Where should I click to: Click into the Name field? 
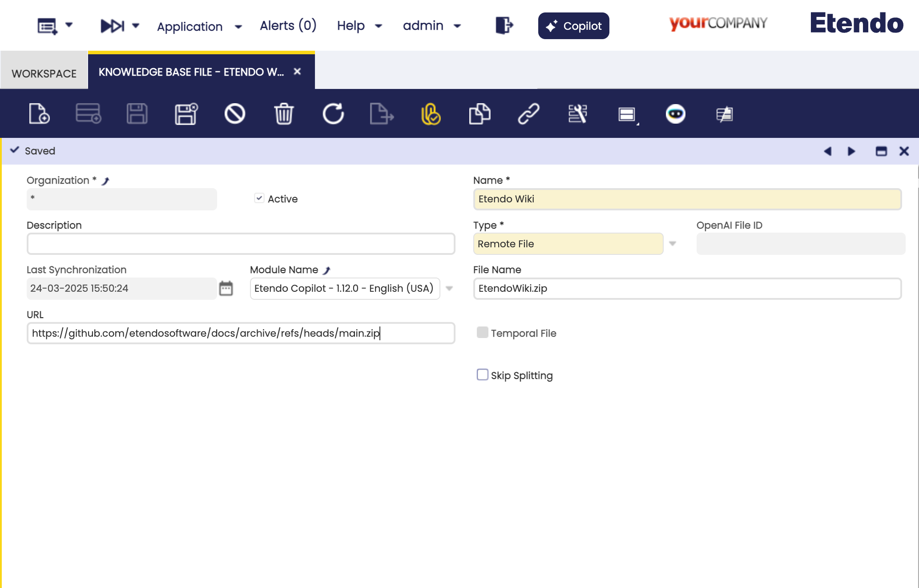pyautogui.click(x=687, y=199)
